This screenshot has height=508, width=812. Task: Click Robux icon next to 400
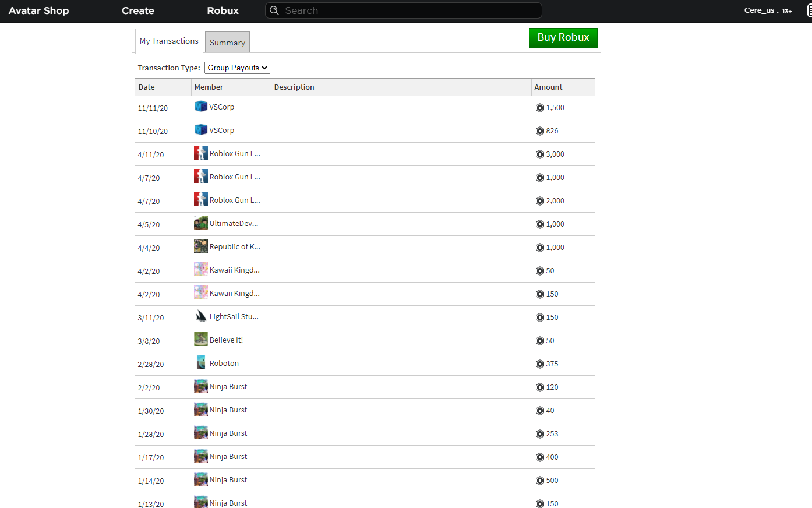tap(540, 457)
